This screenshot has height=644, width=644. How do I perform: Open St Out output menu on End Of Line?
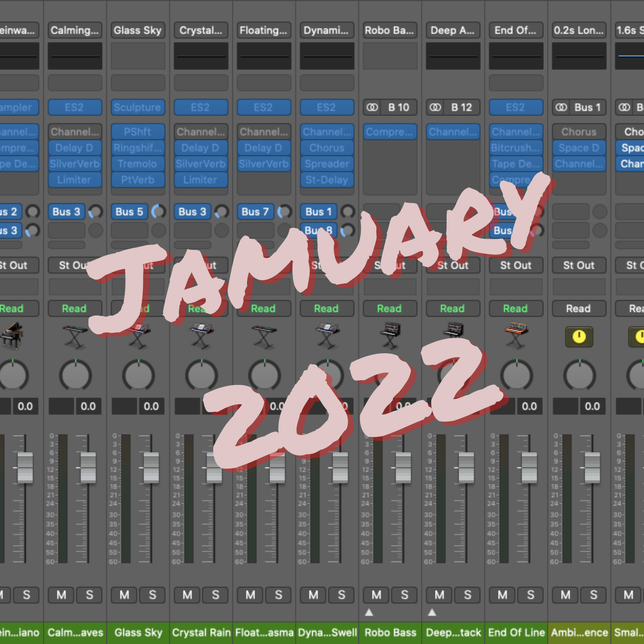pyautogui.click(x=516, y=265)
